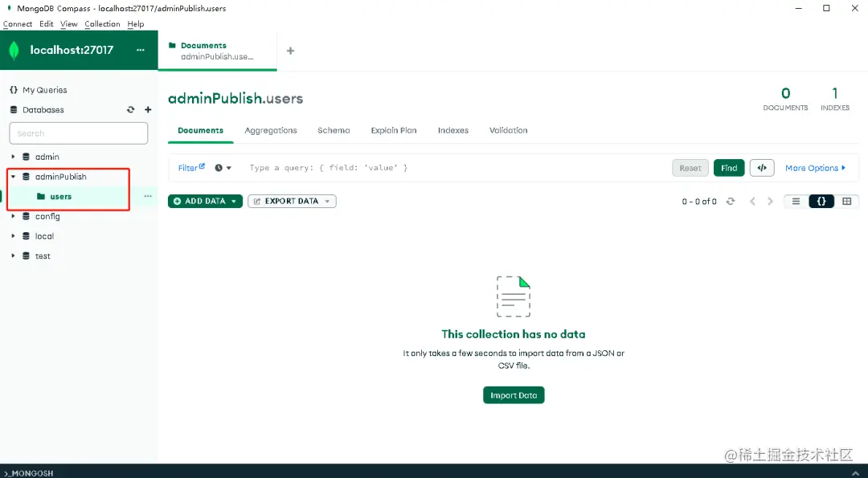
Task: Switch to JSON view
Action: [x=821, y=202]
